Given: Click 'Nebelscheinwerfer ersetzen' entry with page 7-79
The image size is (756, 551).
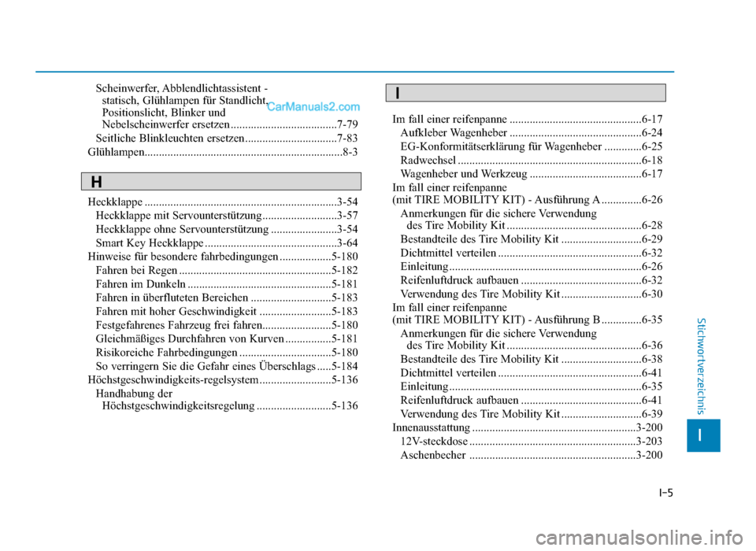Looking at the screenshot, I should pos(230,124).
